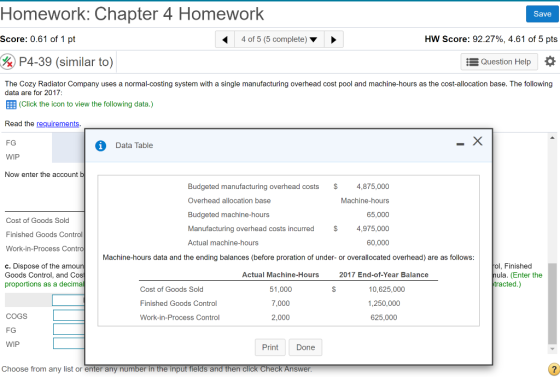Image resolution: width=560 pixels, height=377 pixels.
Task: Click the WIP proportion input field
Action: (x=69, y=343)
